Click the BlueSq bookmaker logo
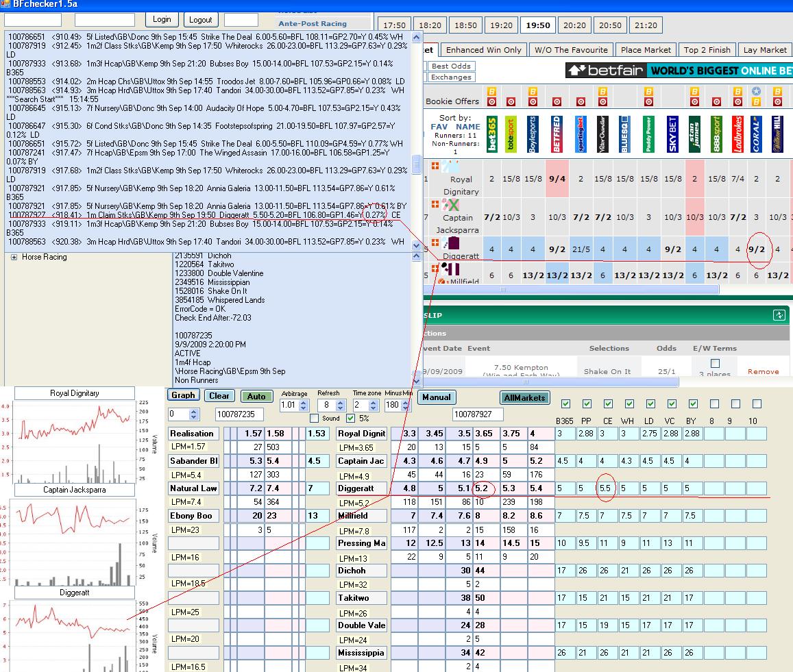The height and width of the screenshot is (672, 793). tap(624, 134)
